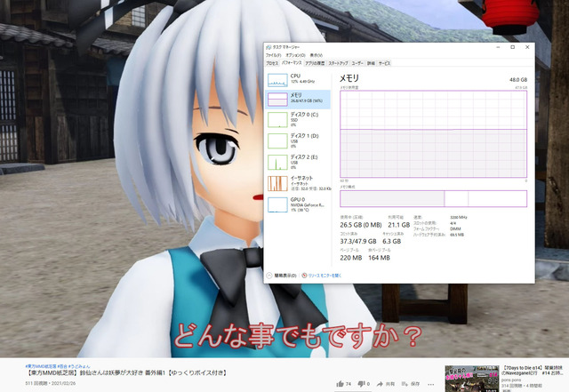Open the ディスク 2 (E:) performance entry

[x=298, y=163]
